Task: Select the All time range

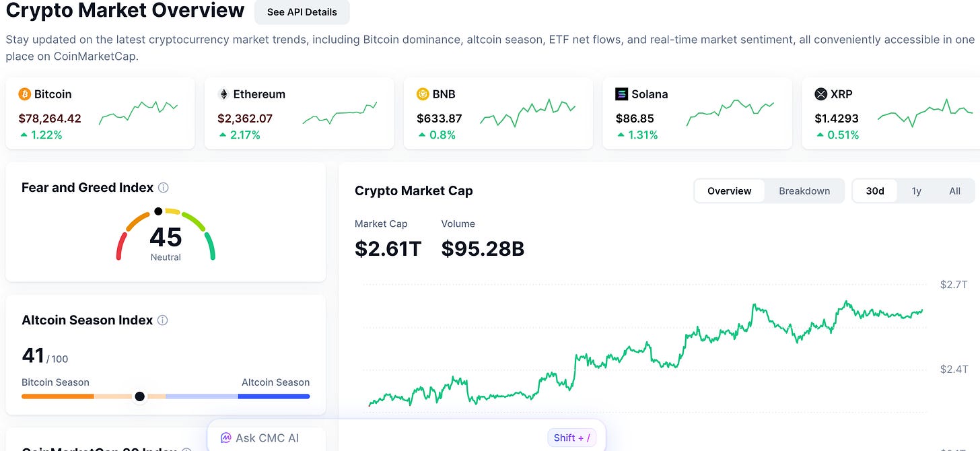Action: pos(954,190)
